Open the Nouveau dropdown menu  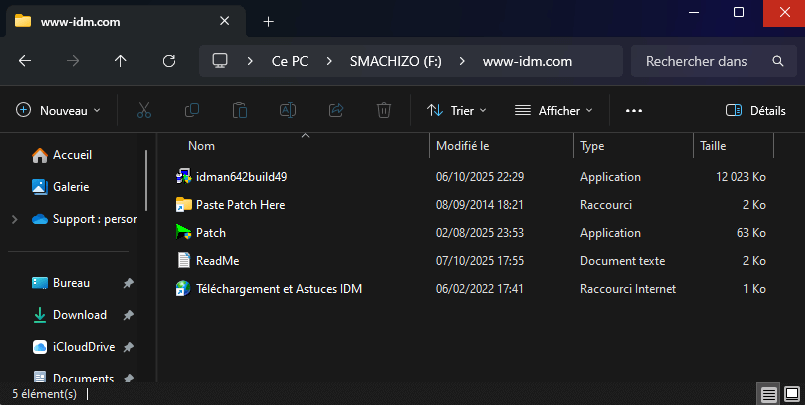(59, 110)
